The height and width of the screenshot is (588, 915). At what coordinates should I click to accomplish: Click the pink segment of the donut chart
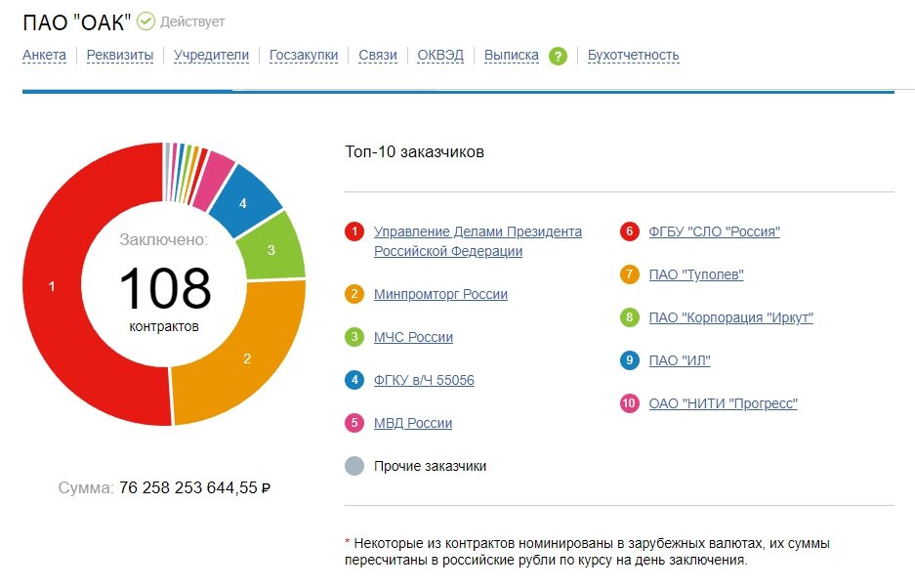[213, 180]
